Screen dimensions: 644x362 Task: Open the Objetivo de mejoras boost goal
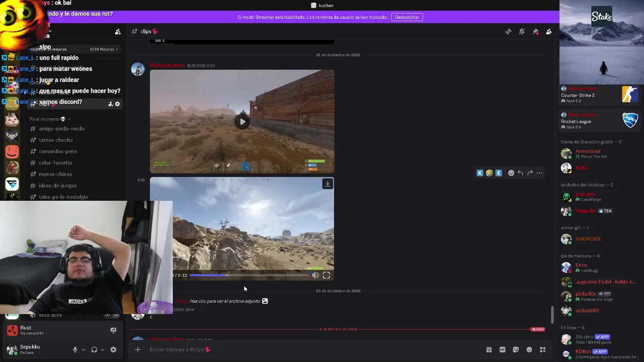click(74, 49)
